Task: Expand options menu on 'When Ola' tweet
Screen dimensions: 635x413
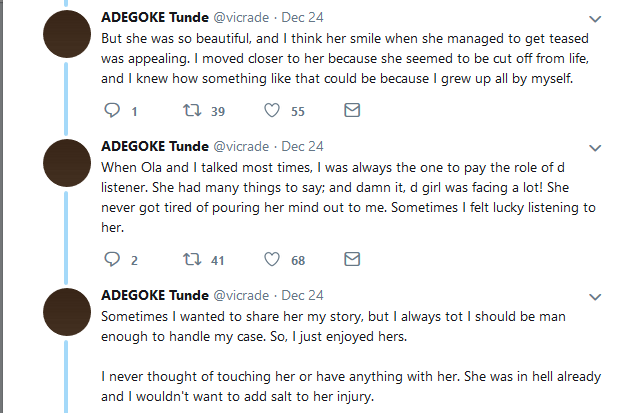Action: point(595,148)
